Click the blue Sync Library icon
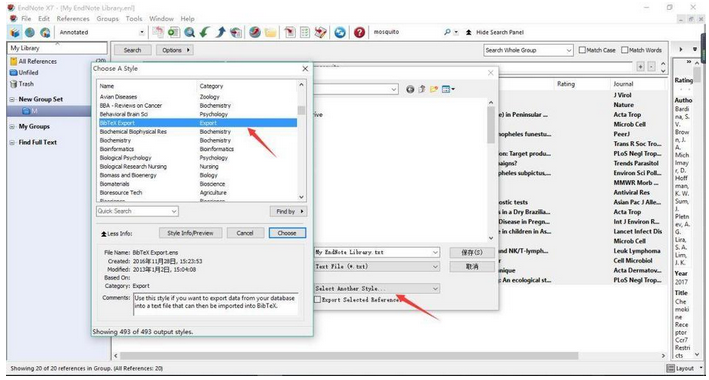The image size is (709, 380). click(x=340, y=33)
